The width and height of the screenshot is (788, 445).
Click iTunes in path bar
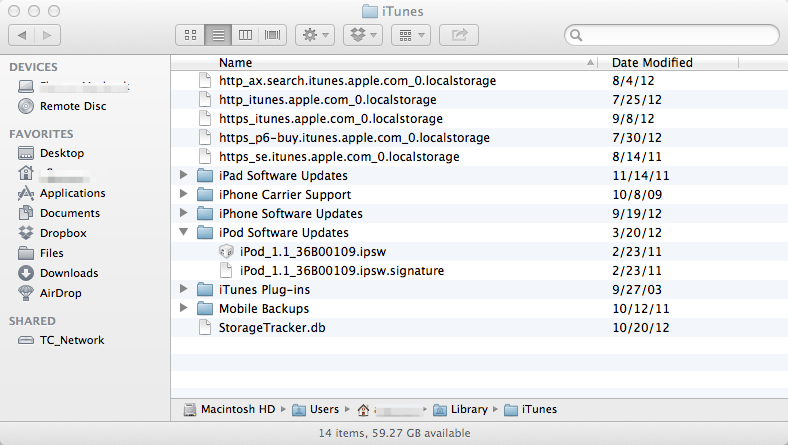530,410
